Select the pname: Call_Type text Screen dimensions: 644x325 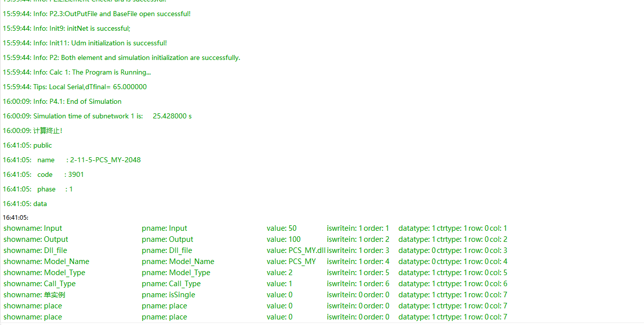click(x=172, y=284)
